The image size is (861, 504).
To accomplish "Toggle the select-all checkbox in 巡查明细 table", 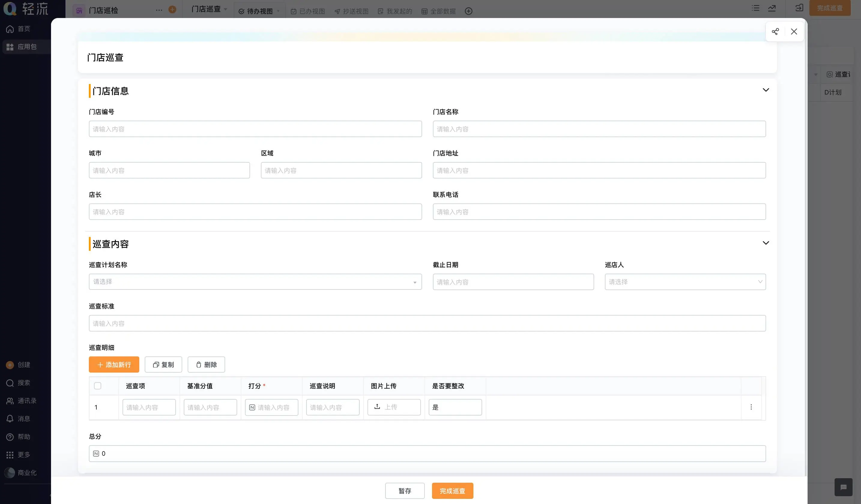I will pos(97,386).
